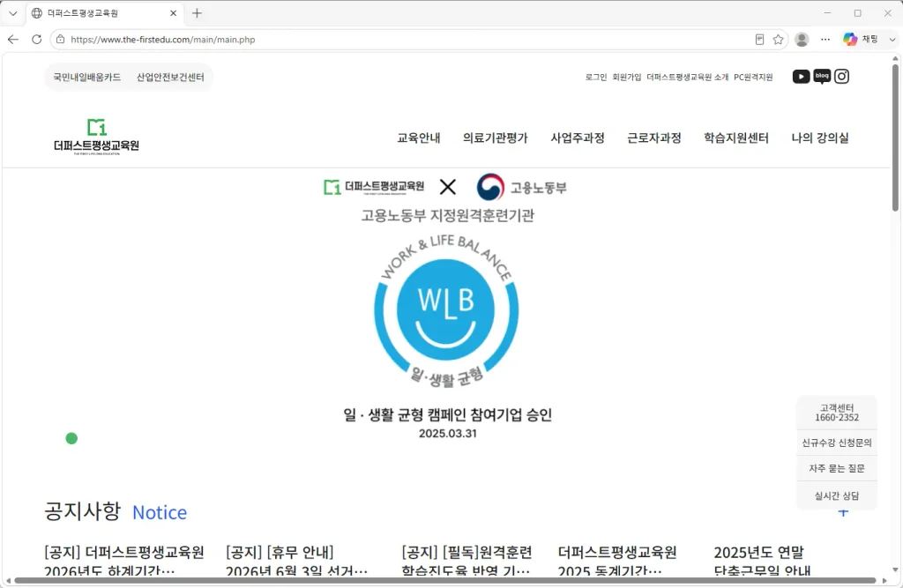Click the 로그인 link
The image size is (903, 588).
click(596, 78)
